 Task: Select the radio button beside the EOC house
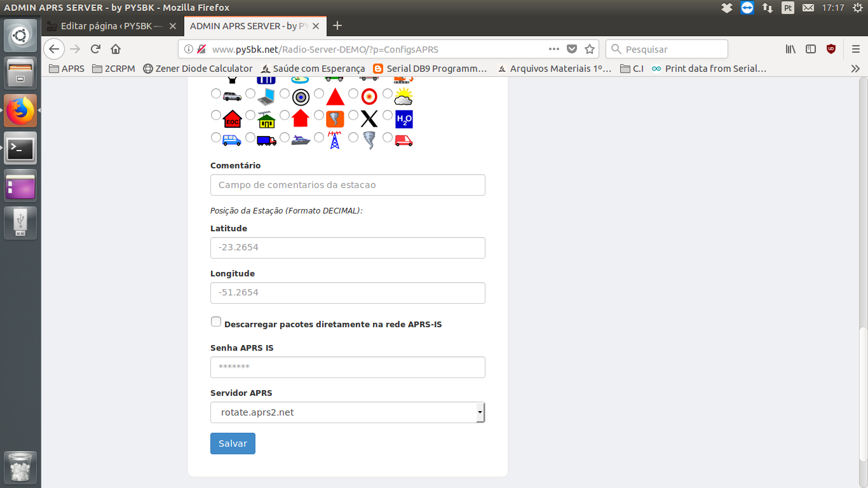click(216, 115)
